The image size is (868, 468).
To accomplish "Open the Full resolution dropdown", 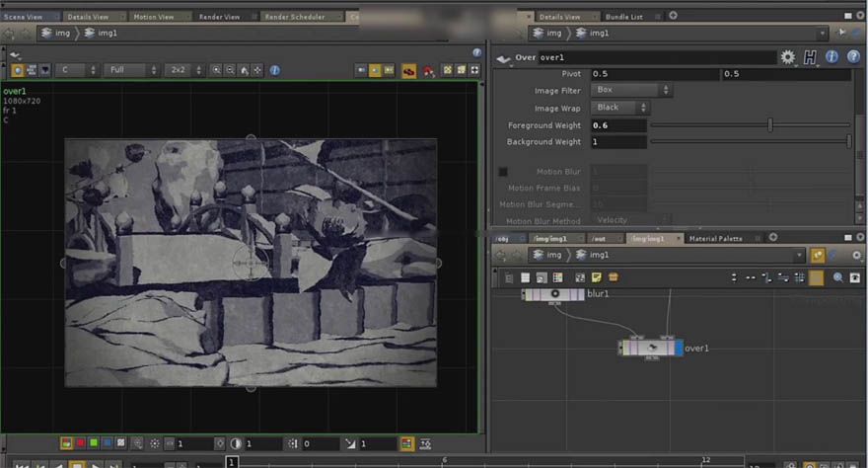I will pos(131,70).
